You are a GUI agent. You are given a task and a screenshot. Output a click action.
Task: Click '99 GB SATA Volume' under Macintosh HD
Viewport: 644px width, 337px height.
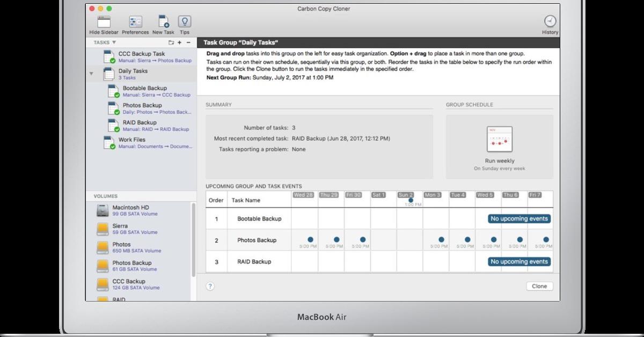135,214
